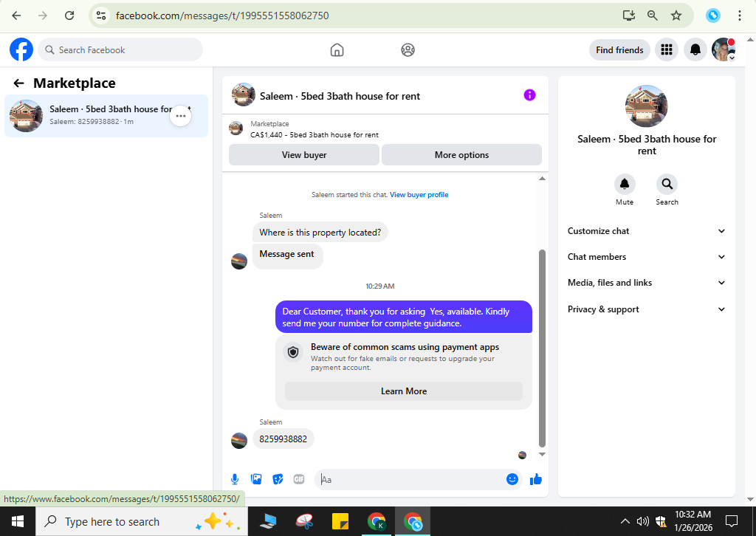Open the emoji picker smiley icon
The width and height of the screenshot is (756, 536).
(x=512, y=479)
